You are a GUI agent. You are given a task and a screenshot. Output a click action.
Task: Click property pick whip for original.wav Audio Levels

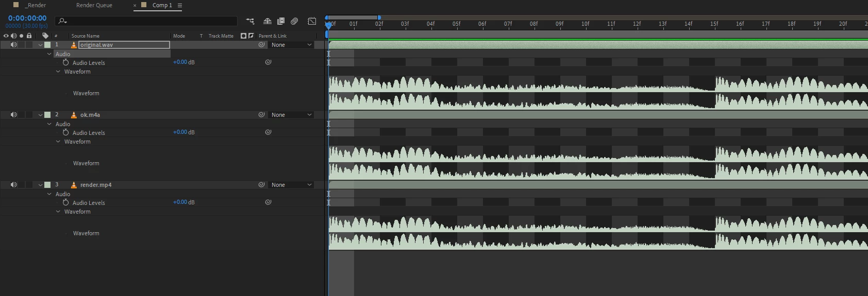tap(268, 62)
